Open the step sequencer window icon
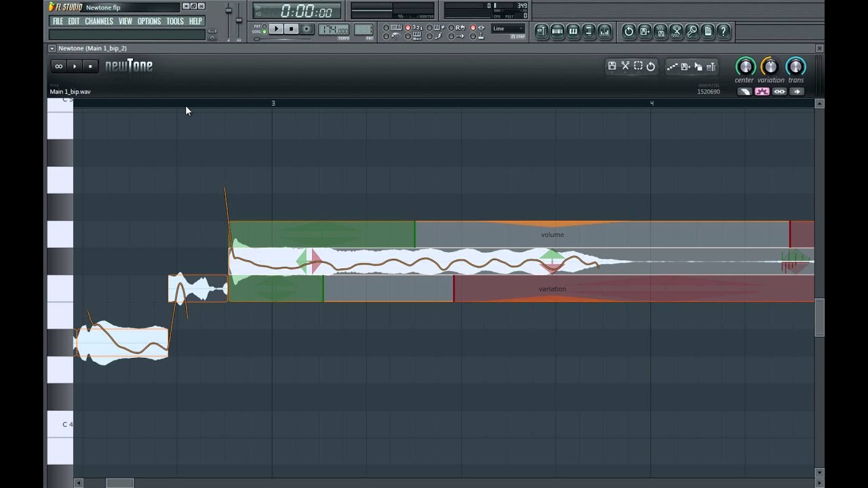Viewport: 868px width, 488px height. coord(557,30)
